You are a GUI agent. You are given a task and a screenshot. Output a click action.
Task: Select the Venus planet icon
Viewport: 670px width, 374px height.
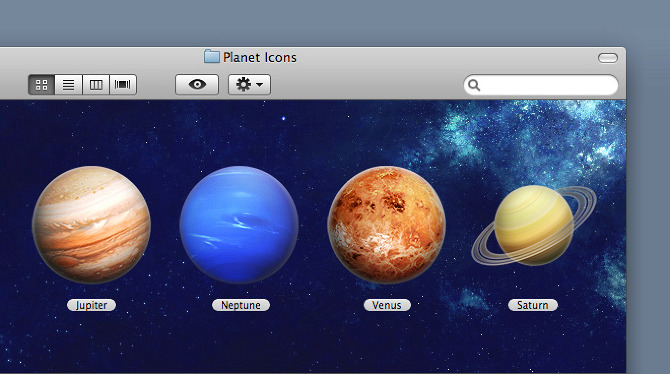pos(387,225)
